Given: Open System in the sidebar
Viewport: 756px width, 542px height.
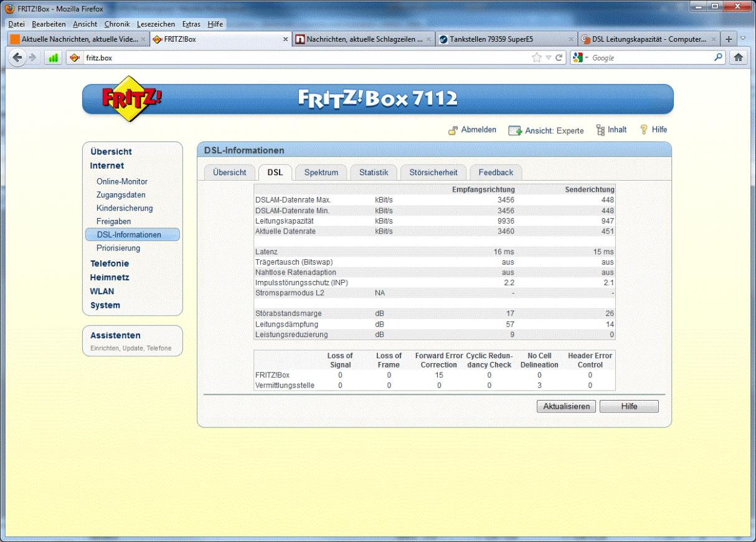Looking at the screenshot, I should click(x=105, y=305).
